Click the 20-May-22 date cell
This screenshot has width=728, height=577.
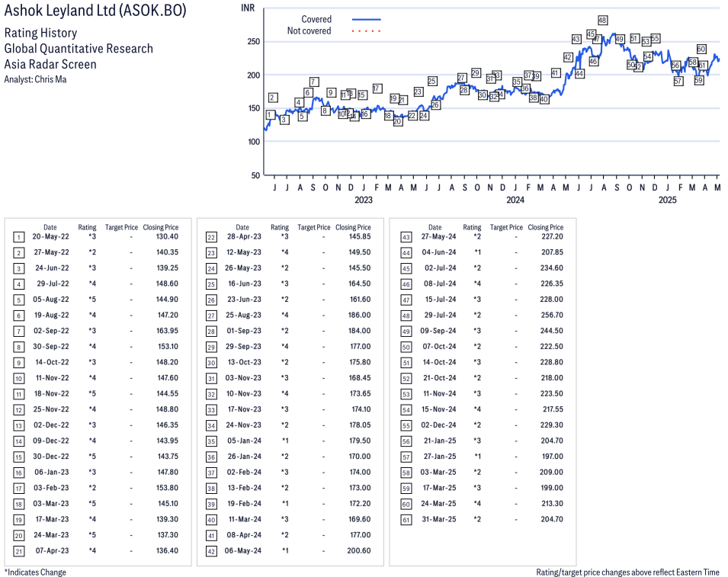point(50,237)
